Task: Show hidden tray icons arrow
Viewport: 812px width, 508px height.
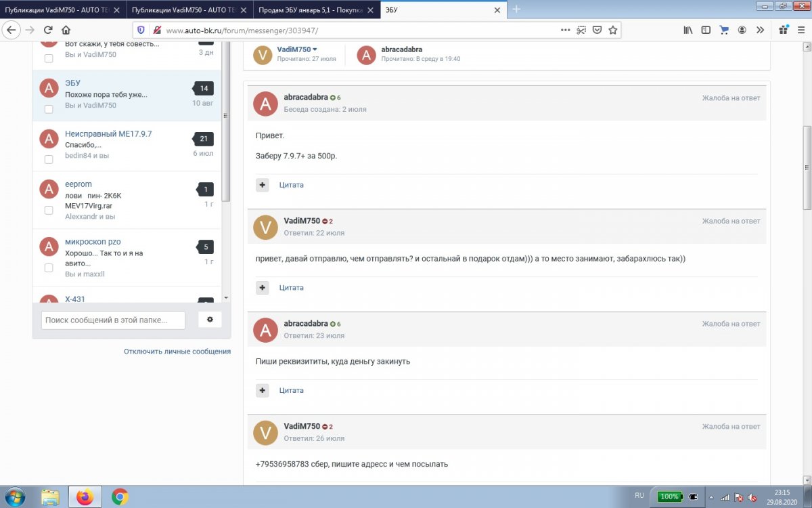Action: (x=710, y=496)
